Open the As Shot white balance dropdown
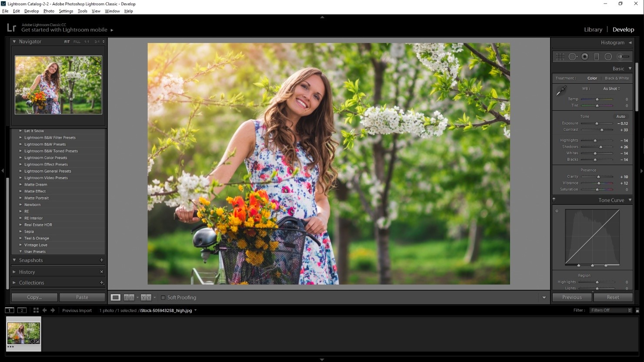 coord(611,88)
